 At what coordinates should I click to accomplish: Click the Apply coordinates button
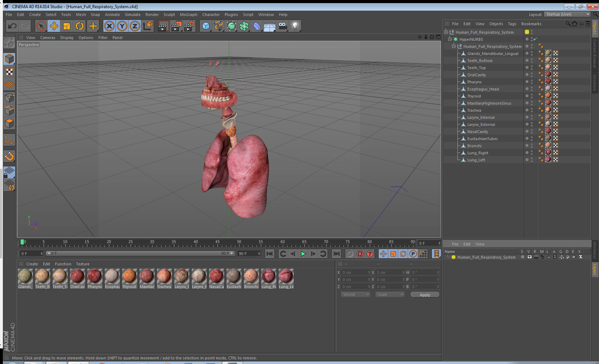pos(425,295)
